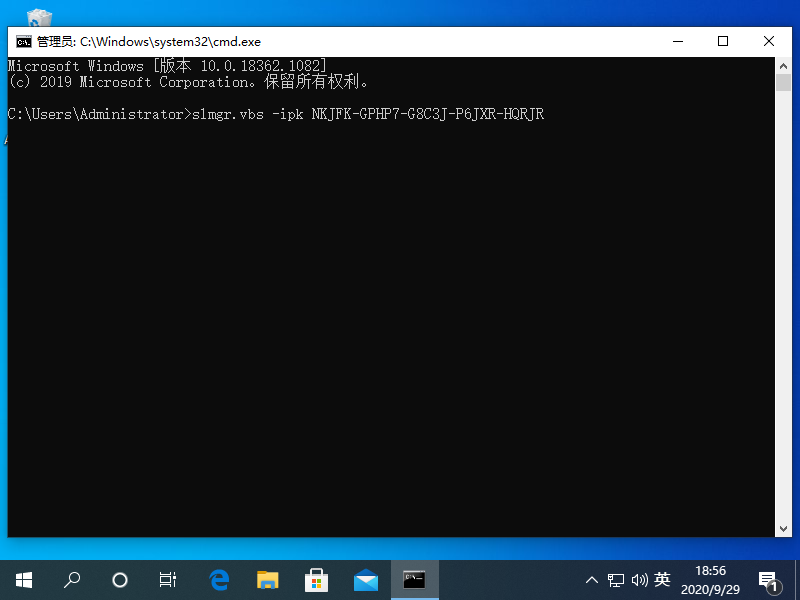Image resolution: width=800 pixels, height=600 pixels.
Task: Click the cmd.exe icon in the title bar
Action: 22,41
